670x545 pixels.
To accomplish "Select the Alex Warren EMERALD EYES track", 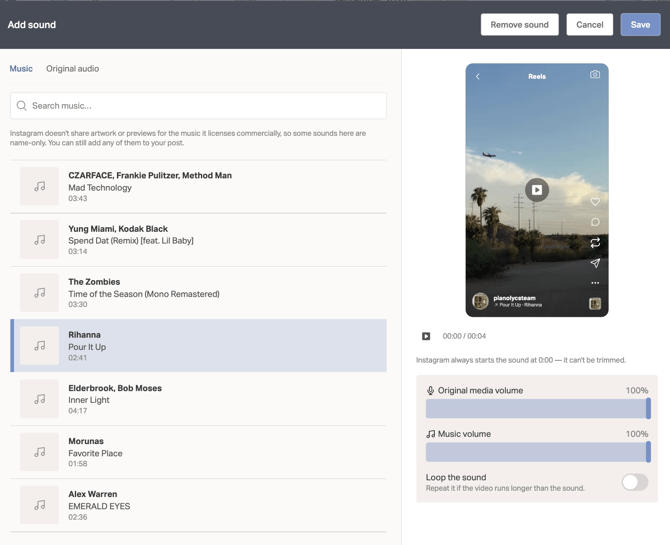I will click(x=198, y=505).
